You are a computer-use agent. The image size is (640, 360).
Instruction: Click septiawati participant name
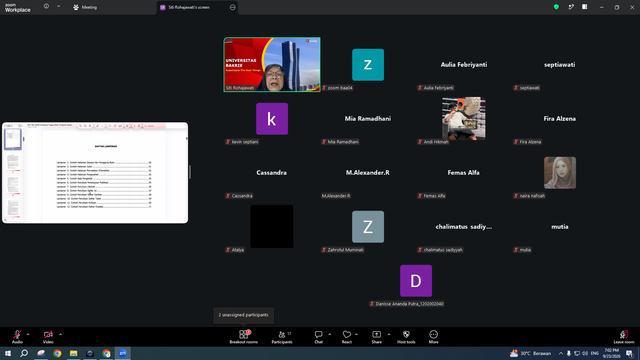coord(560,64)
